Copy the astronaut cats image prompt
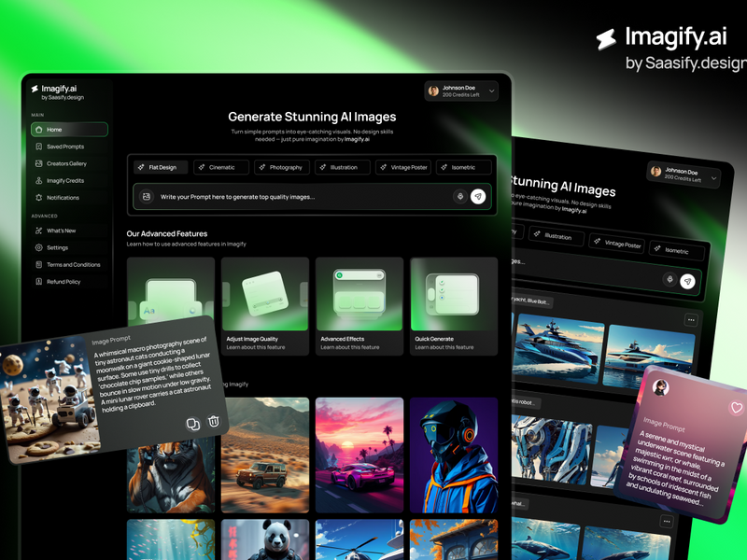 pos(193,424)
